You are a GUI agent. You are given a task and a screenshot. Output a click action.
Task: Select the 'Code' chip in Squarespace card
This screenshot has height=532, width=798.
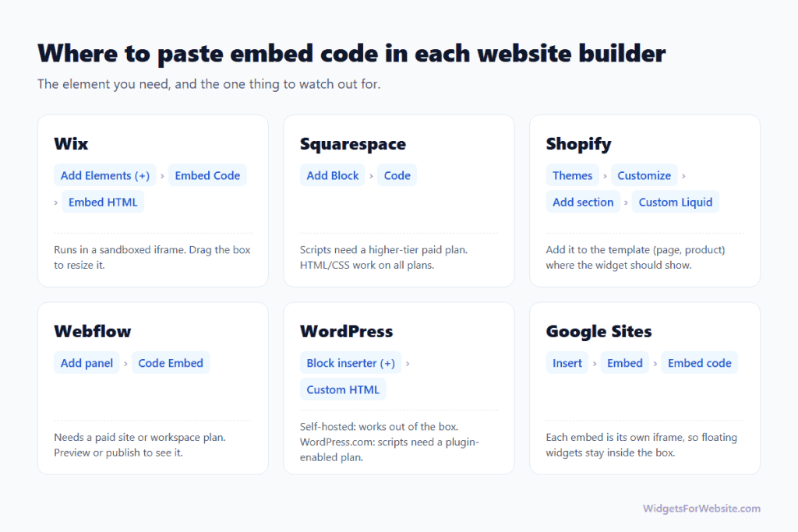pyautogui.click(x=397, y=175)
